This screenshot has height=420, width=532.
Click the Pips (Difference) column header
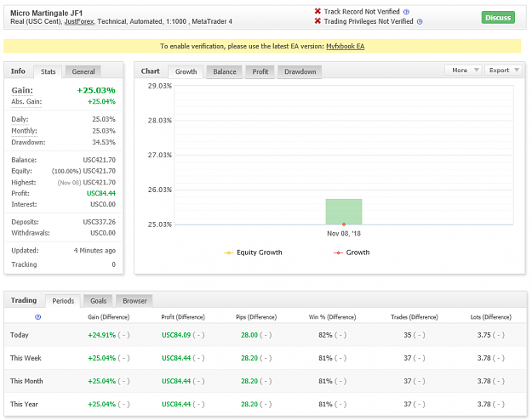pos(256,317)
